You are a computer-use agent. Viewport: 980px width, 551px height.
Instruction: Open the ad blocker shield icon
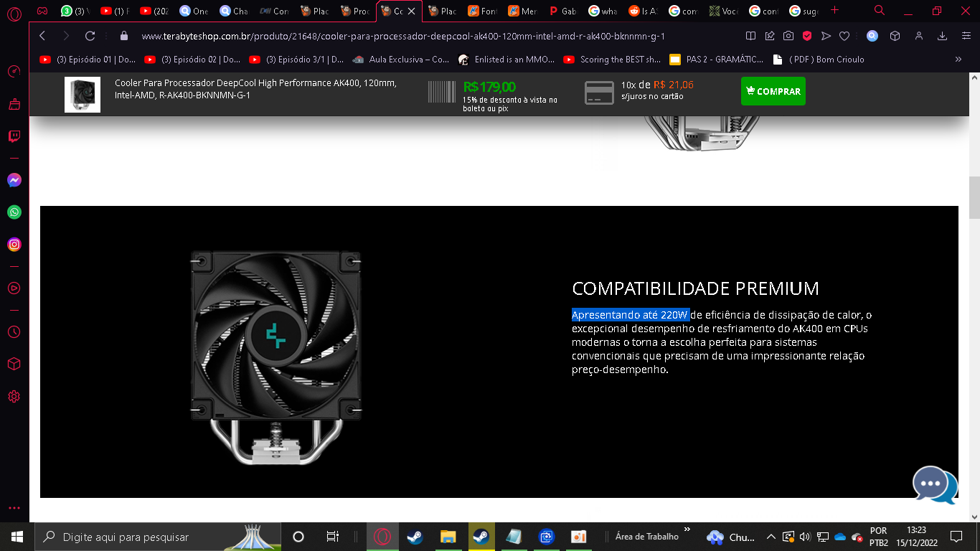[807, 36]
